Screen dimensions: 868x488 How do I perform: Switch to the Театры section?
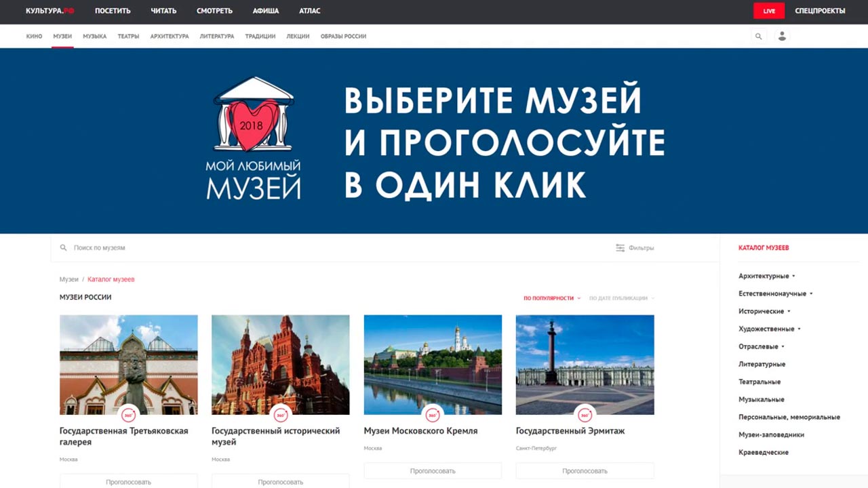128,37
